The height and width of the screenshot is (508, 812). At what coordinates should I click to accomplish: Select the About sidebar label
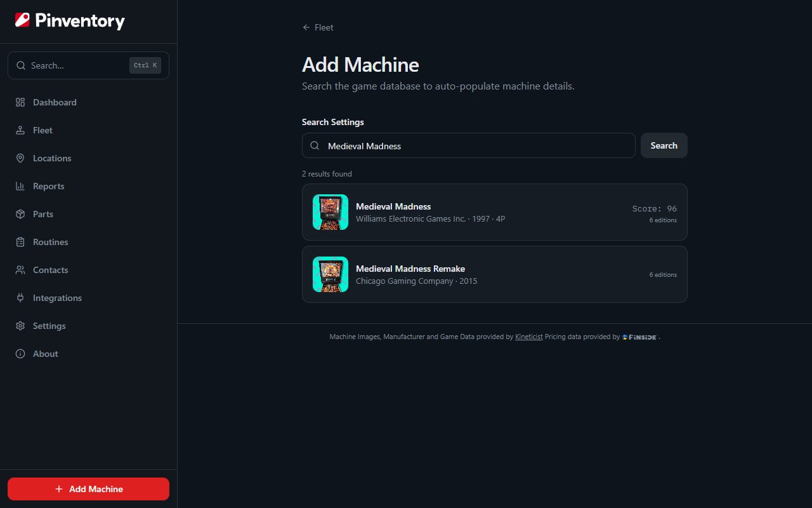coord(45,354)
